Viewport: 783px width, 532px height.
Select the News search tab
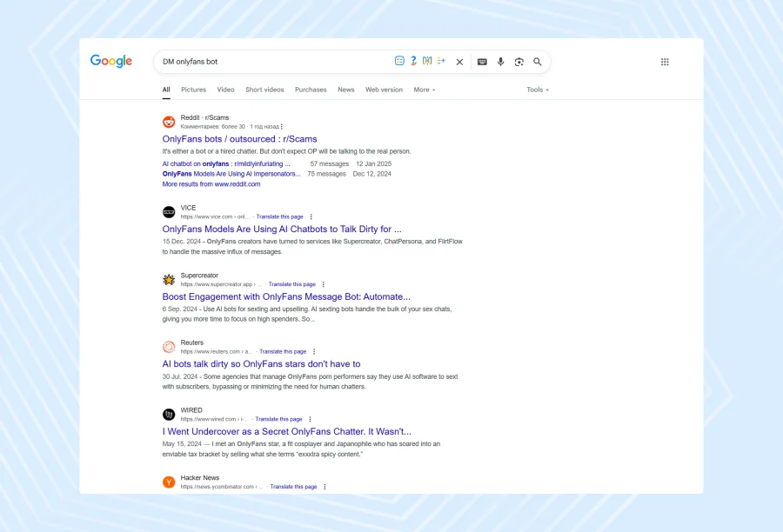pyautogui.click(x=345, y=90)
